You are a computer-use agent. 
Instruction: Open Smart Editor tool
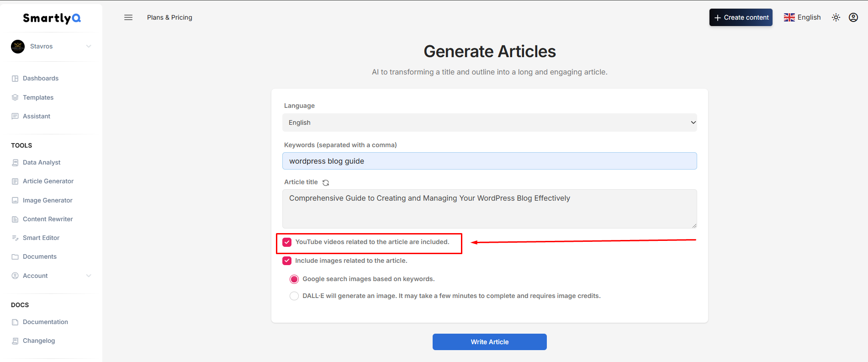(41, 238)
